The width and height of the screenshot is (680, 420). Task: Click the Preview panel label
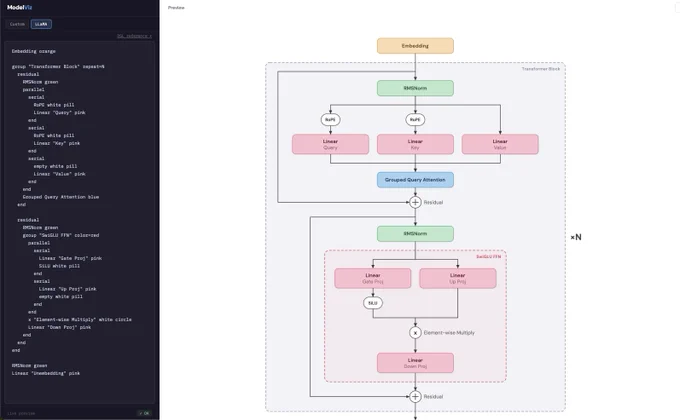click(x=176, y=8)
